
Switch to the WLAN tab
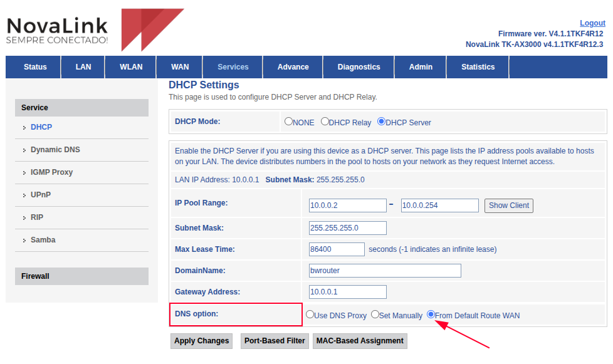tap(131, 67)
